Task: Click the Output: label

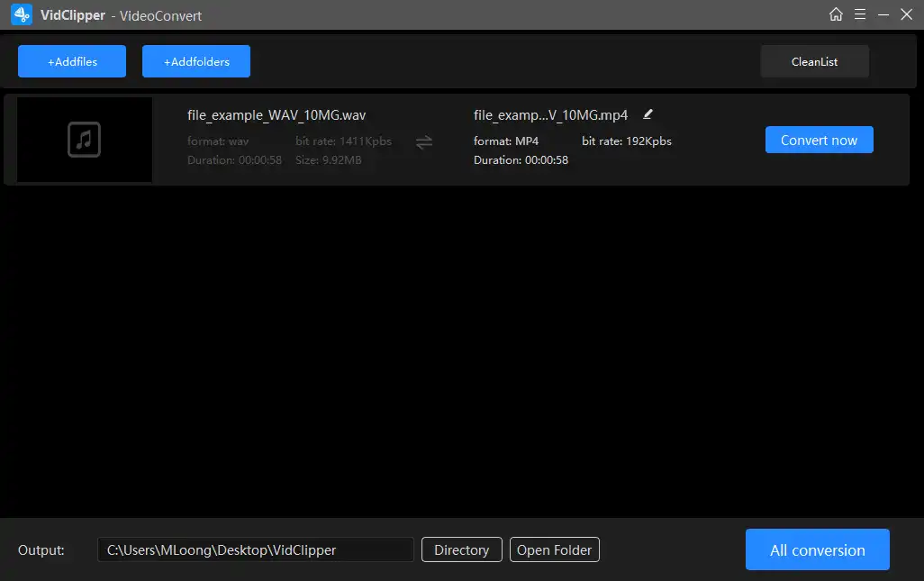Action: point(41,549)
